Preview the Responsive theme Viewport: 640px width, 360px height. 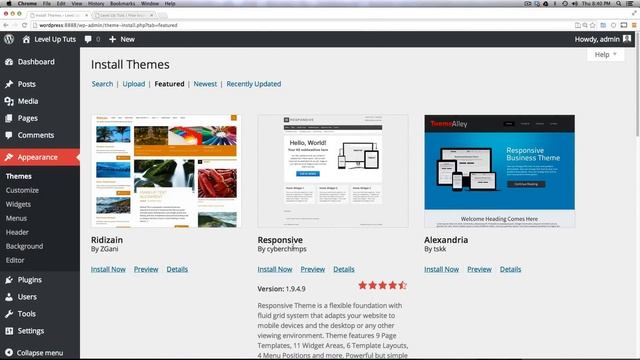(313, 269)
